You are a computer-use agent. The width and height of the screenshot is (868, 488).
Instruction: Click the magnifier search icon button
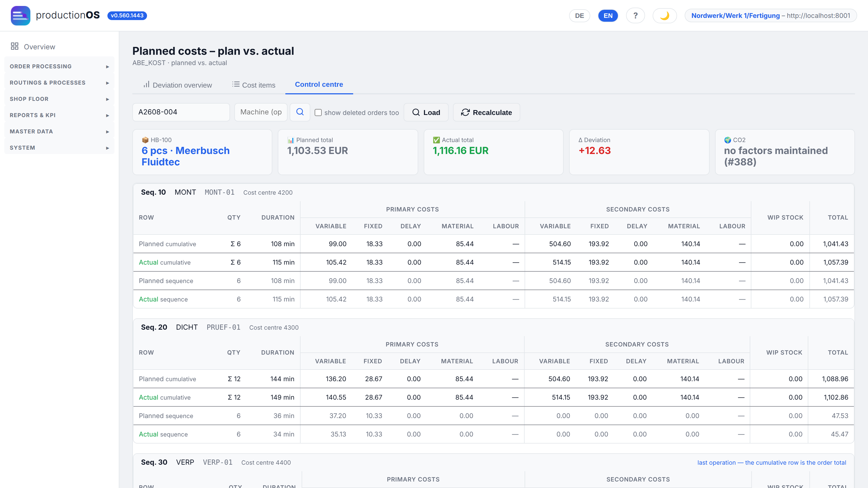point(300,112)
